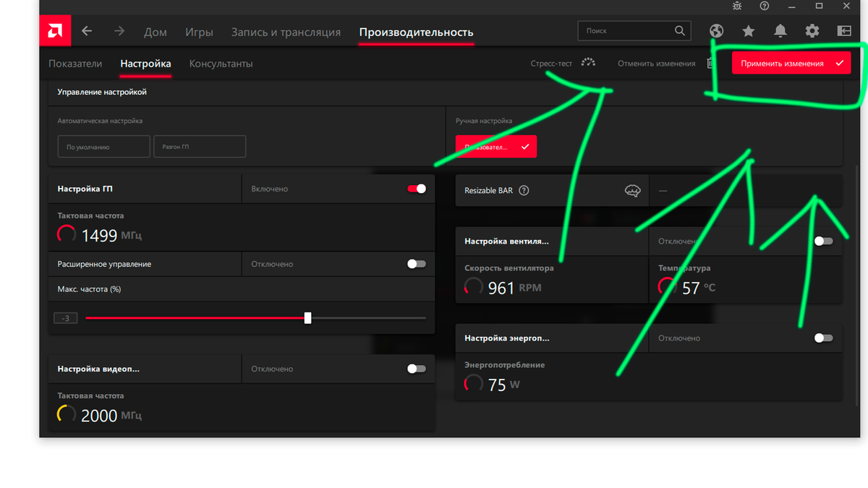The width and height of the screenshot is (868, 488).
Task: Click the max frequency slider handle
Action: (307, 318)
